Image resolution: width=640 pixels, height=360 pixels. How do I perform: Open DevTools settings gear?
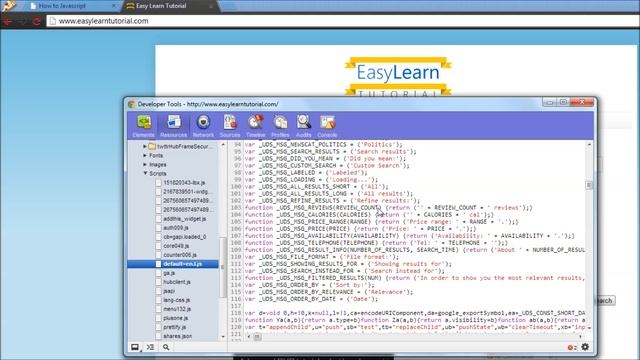pos(585,347)
